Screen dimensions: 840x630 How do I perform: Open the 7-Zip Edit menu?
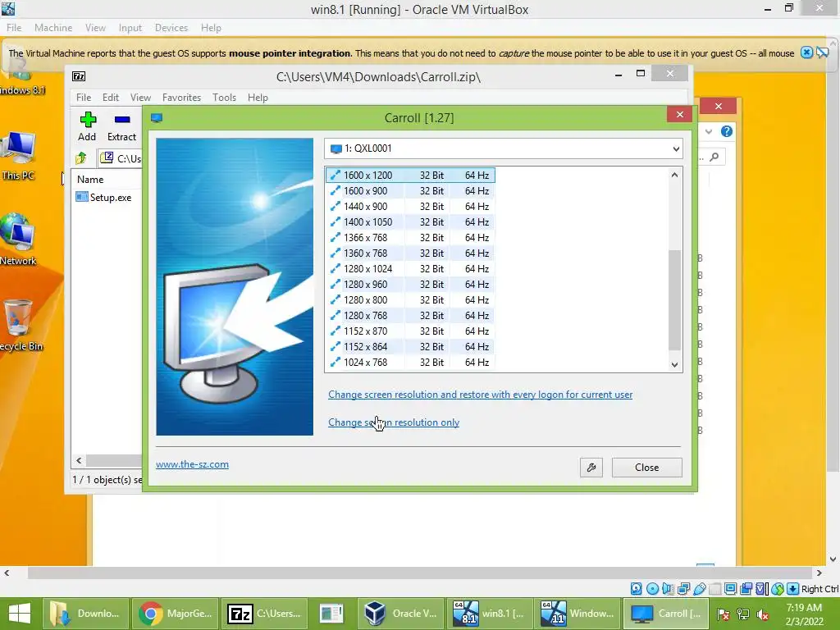111,98
